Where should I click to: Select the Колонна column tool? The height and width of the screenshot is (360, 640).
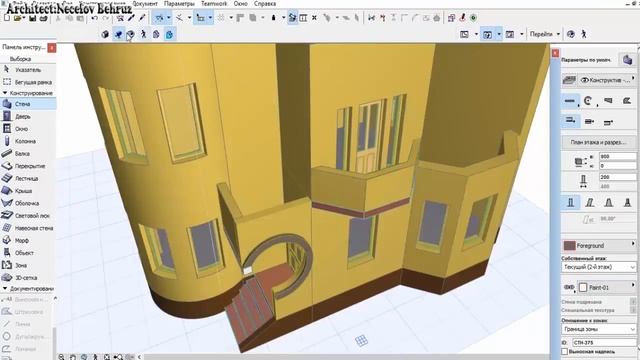(x=28, y=141)
